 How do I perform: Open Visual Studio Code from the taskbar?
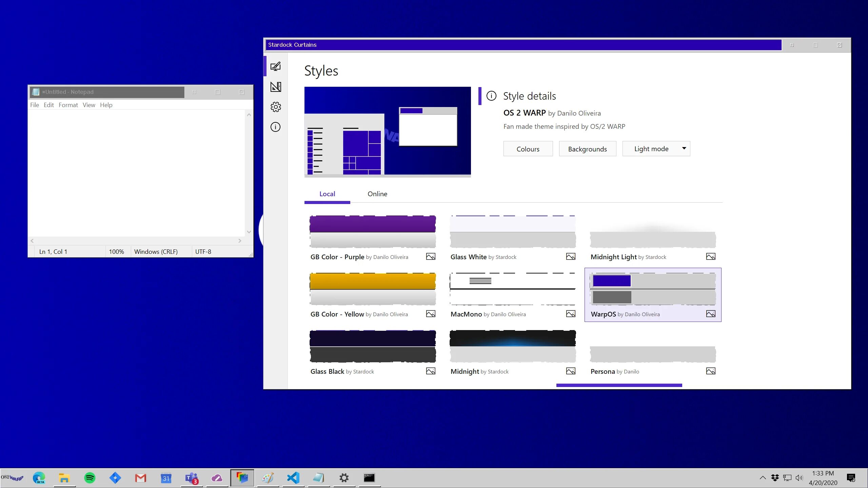[293, 478]
